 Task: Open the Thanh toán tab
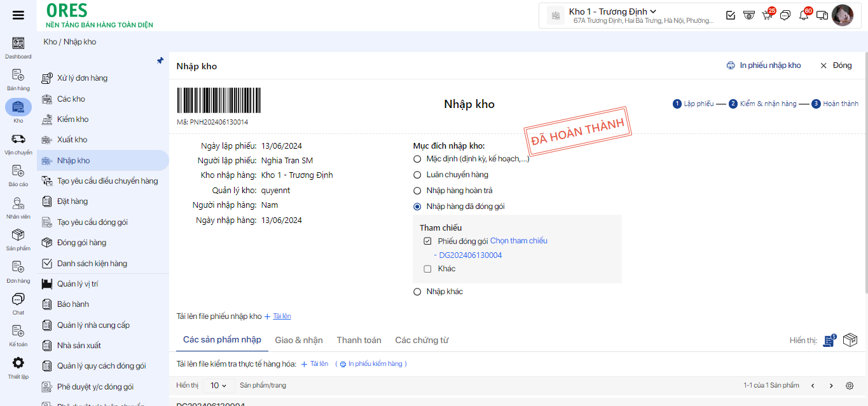pyautogui.click(x=359, y=340)
